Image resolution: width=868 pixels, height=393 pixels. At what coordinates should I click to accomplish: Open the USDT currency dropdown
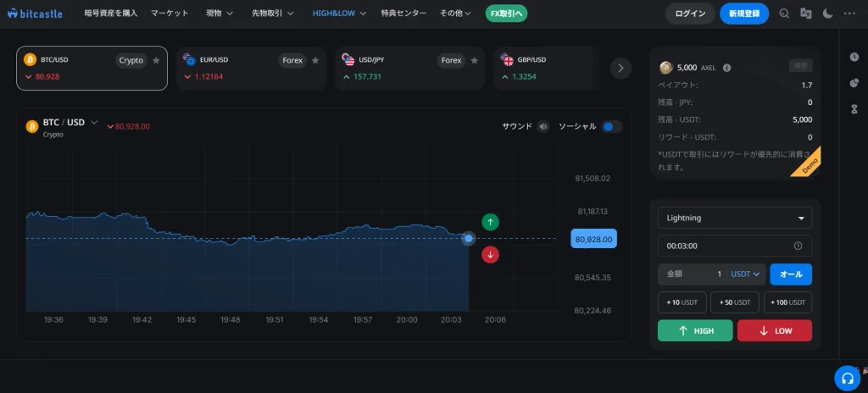[x=744, y=274]
